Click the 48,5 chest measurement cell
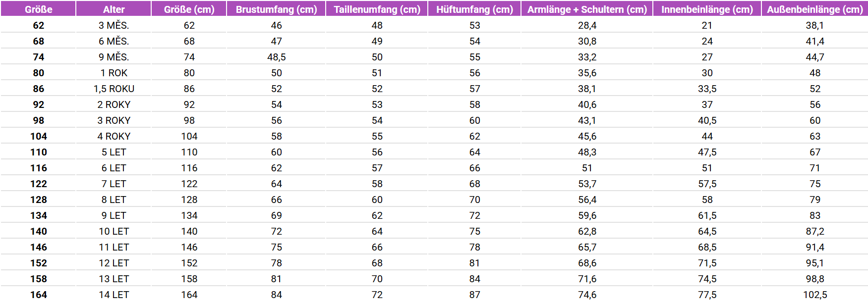868x304 pixels. pyautogui.click(x=276, y=57)
